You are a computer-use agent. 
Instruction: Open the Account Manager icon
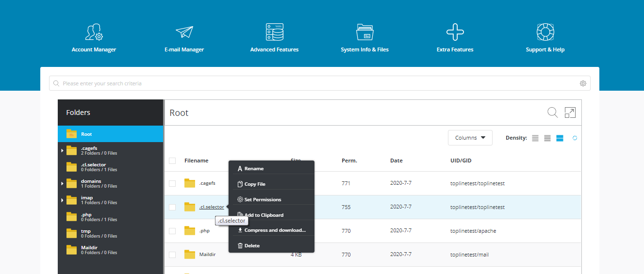94,32
